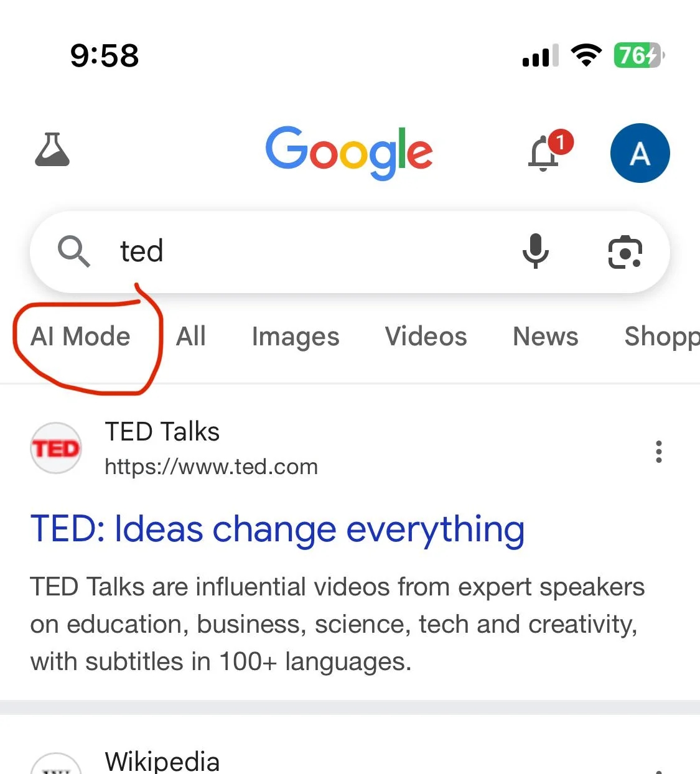This screenshot has width=700, height=774.
Task: Click the TED Talks site favicon
Action: coord(56,447)
